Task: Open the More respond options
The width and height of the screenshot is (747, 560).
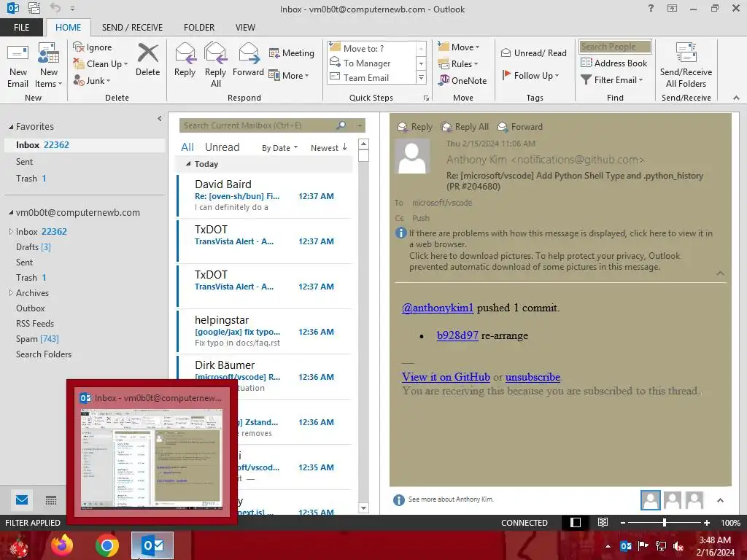Action: coord(289,75)
